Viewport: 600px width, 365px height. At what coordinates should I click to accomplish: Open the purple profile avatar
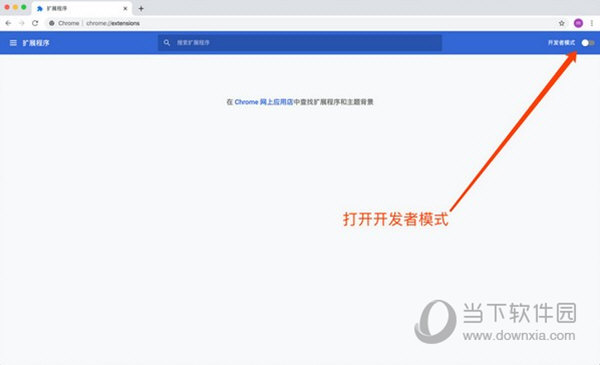[x=578, y=23]
